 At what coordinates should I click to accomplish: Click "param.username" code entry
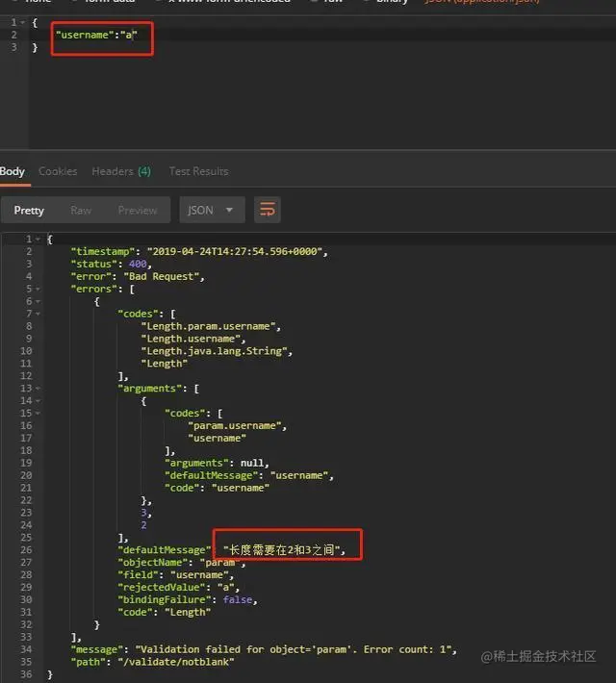coord(235,425)
